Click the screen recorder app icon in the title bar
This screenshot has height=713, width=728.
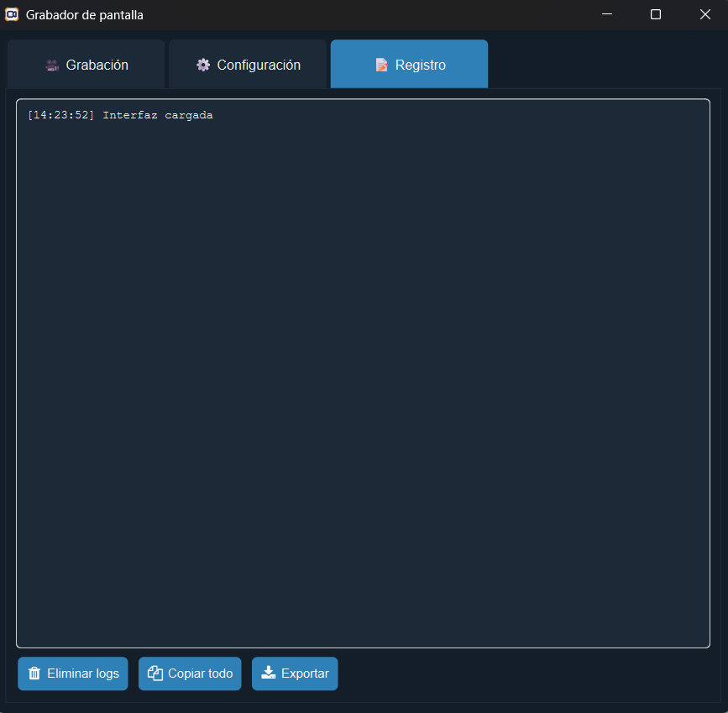pyautogui.click(x=12, y=14)
